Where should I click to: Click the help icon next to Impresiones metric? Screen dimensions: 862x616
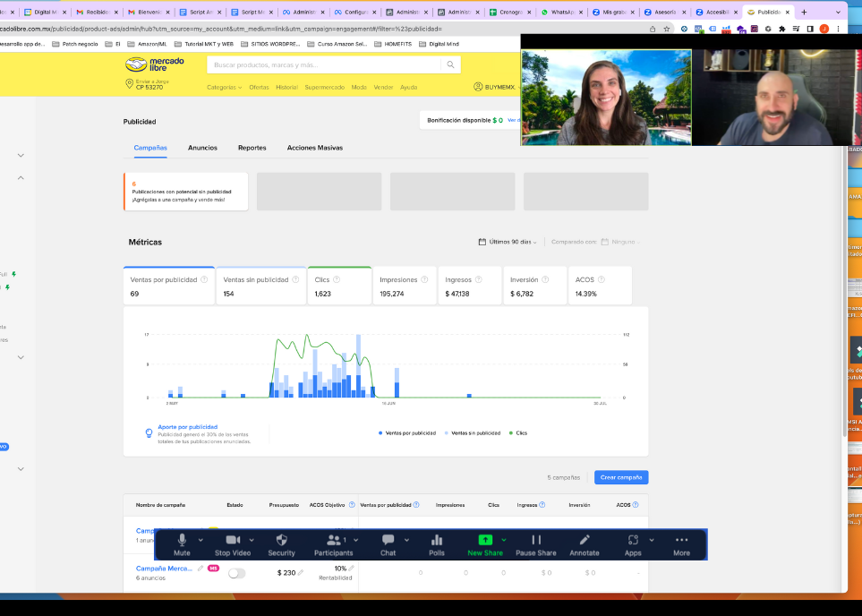pos(424,279)
